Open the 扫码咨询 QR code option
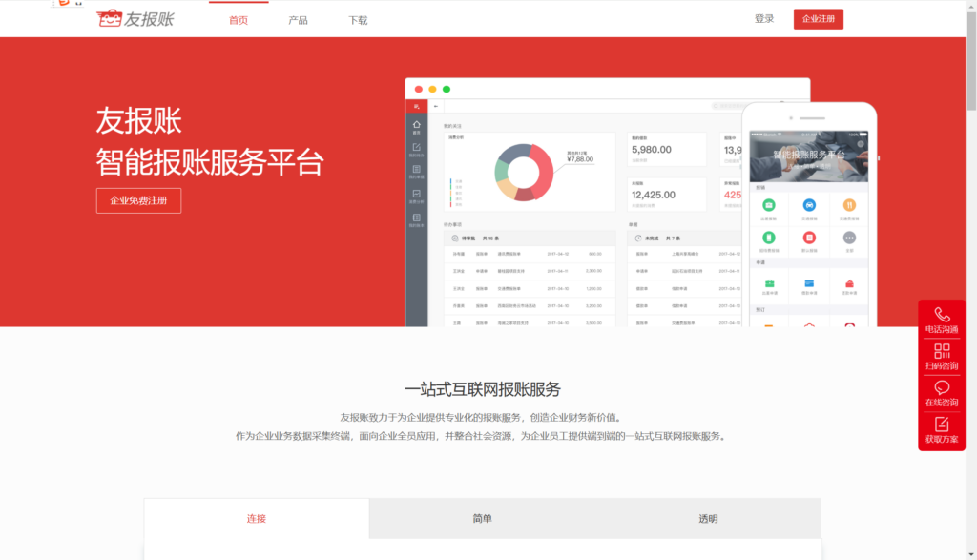977x560 pixels. tap(942, 352)
